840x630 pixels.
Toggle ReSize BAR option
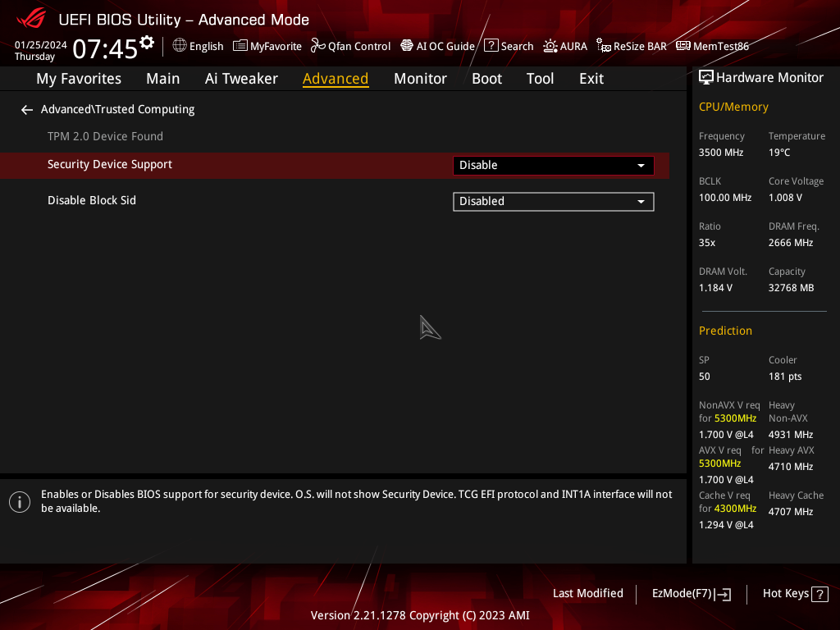[x=604, y=46]
